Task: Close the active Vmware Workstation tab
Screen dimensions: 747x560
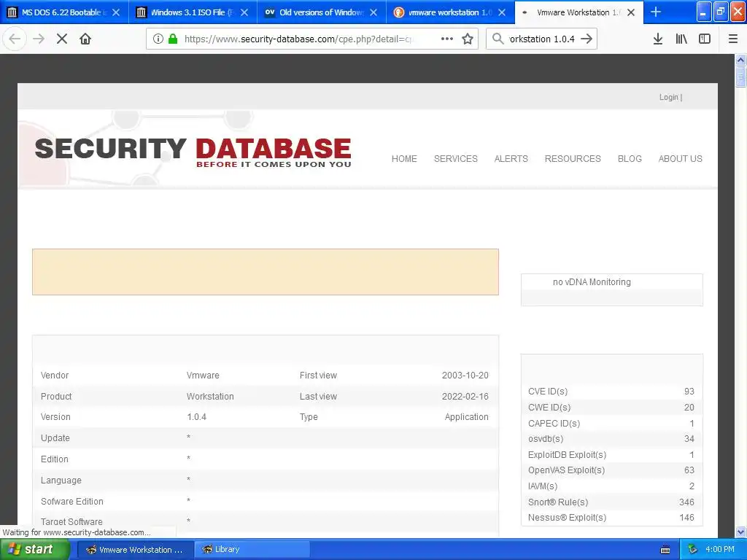Action: [631, 12]
